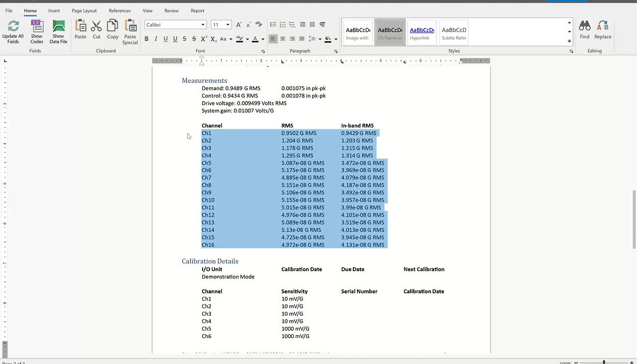Viewport: 637px width, 364px height.
Task: Switch to the Insert tab
Action: [54, 10]
